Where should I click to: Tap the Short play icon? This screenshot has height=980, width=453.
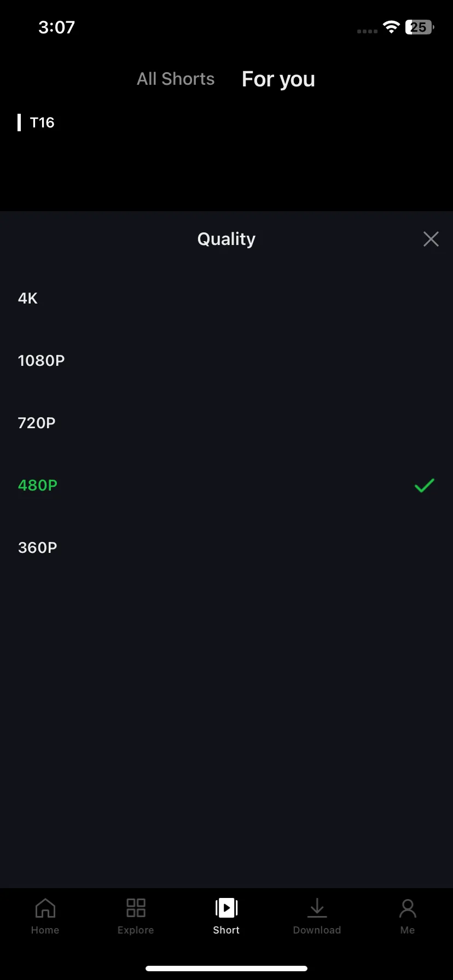226,908
